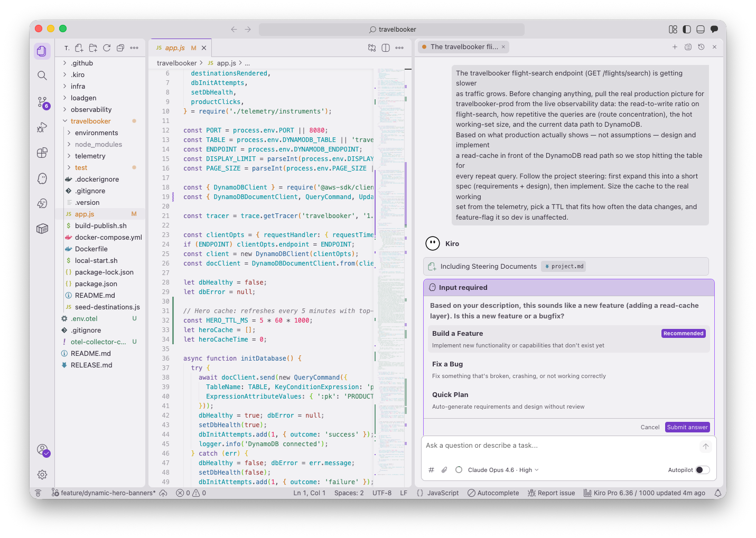Start a new chat session

(675, 47)
